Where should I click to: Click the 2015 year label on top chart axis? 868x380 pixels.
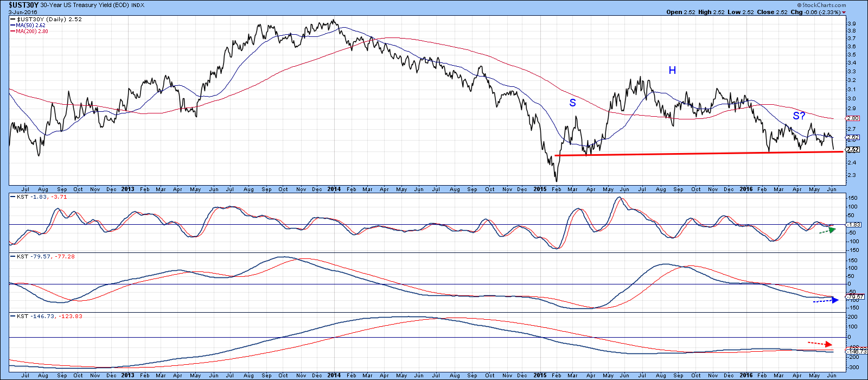tap(540, 189)
